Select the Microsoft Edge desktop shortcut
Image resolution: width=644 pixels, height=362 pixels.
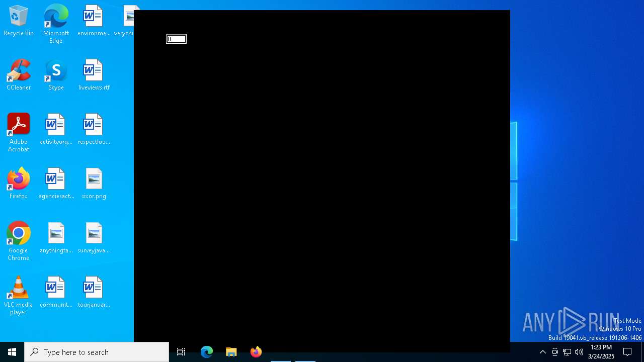(x=56, y=24)
